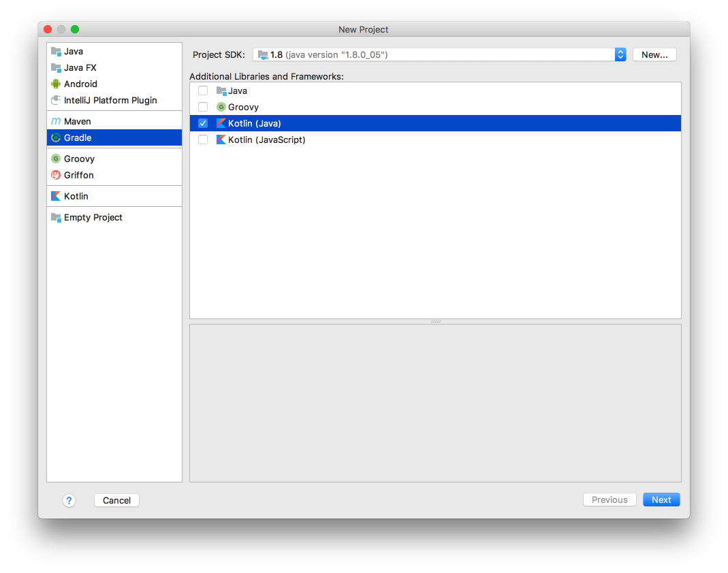Enable the Groovy framework checkbox

coord(203,107)
